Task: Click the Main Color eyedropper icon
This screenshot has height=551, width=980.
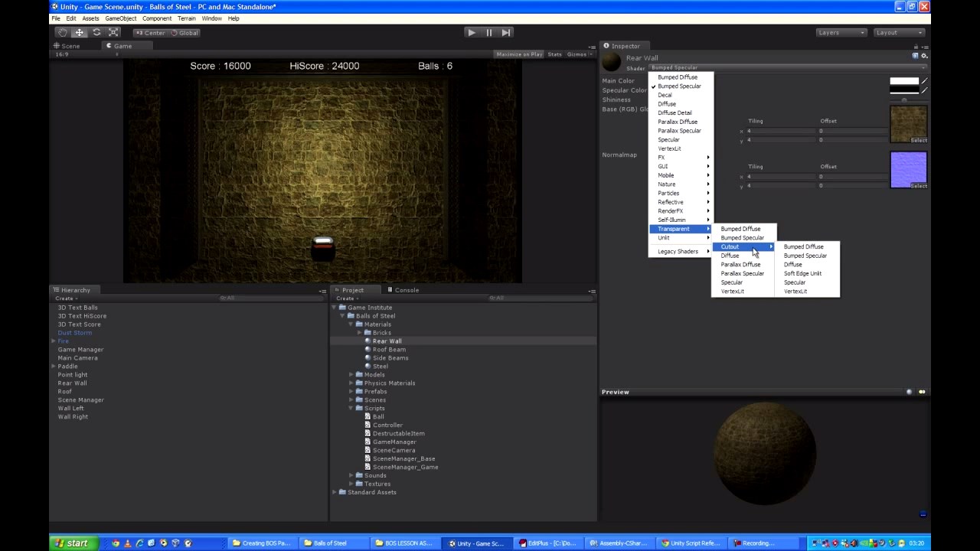Action: [924, 81]
